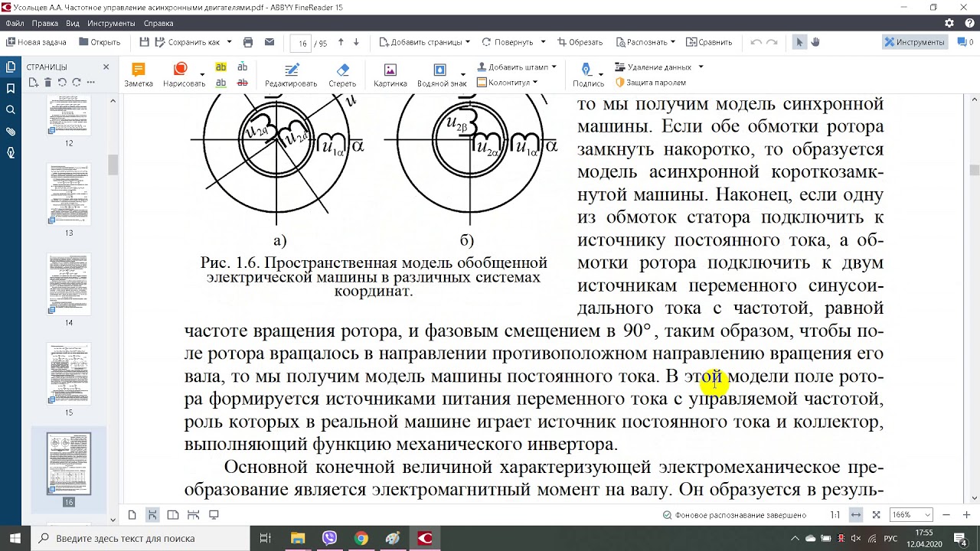The image size is (980, 551).
Task: Switch to one-page view mode
Action: (132, 515)
